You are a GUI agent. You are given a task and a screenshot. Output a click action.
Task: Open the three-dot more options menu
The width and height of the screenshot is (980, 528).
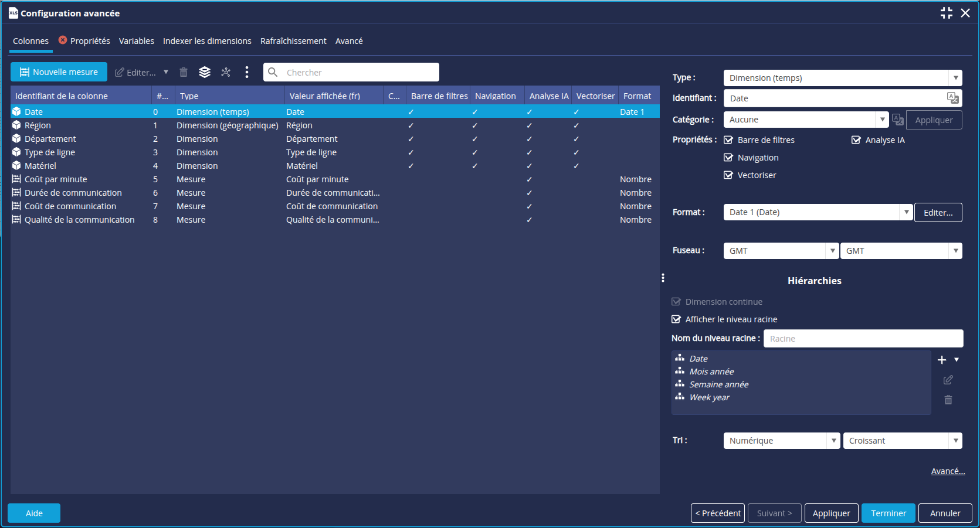pos(247,72)
